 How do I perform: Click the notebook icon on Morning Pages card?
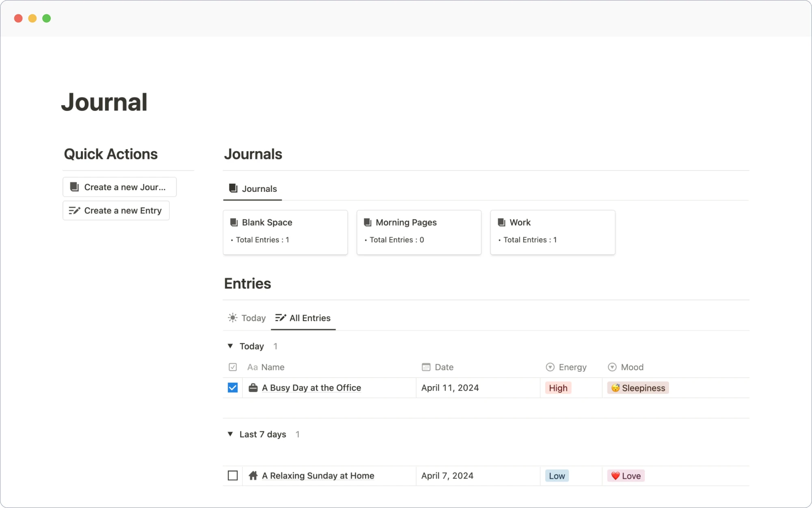(367, 222)
